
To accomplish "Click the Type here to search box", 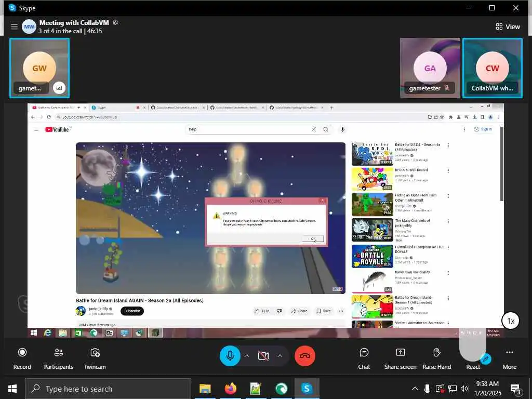I will point(108,389).
